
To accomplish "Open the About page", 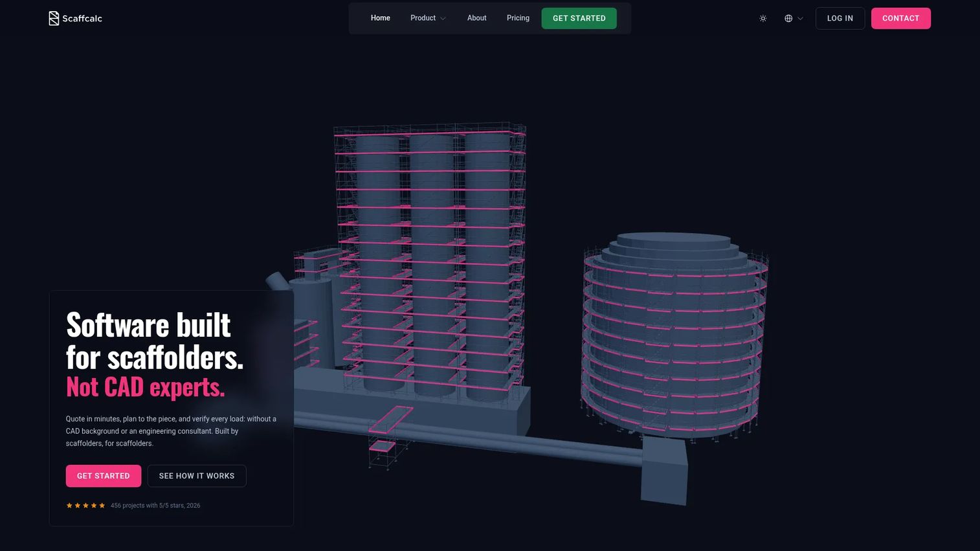I will 476,18.
